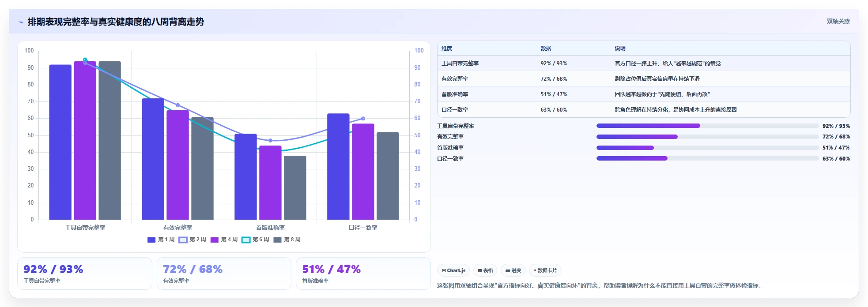Select the 维度 table column header
The width and height of the screenshot is (868, 307).
tap(447, 49)
